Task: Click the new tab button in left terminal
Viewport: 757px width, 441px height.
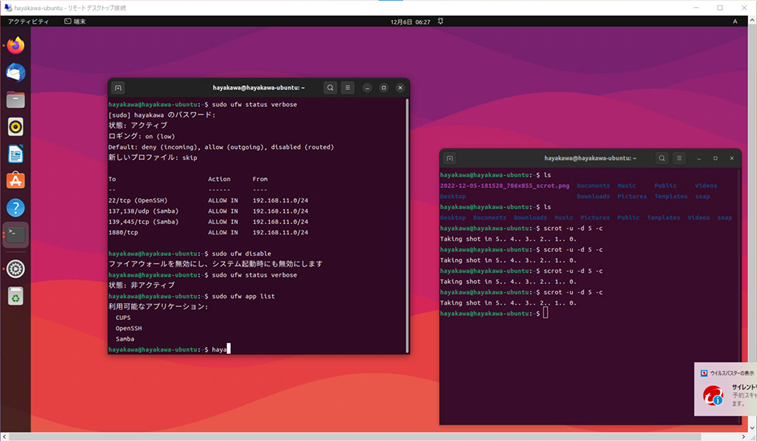Action: pos(118,88)
